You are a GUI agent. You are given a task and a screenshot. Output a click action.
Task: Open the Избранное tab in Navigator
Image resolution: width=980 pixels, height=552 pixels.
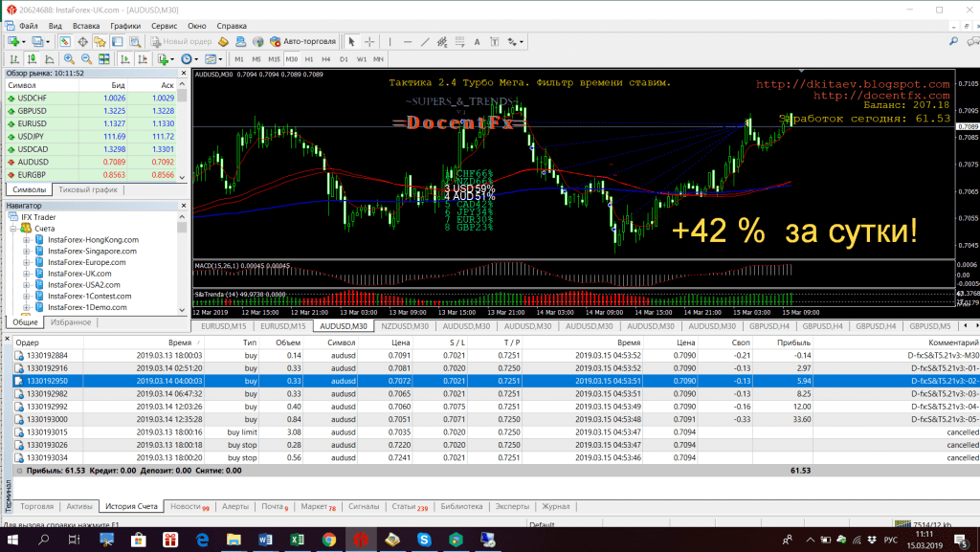click(71, 322)
